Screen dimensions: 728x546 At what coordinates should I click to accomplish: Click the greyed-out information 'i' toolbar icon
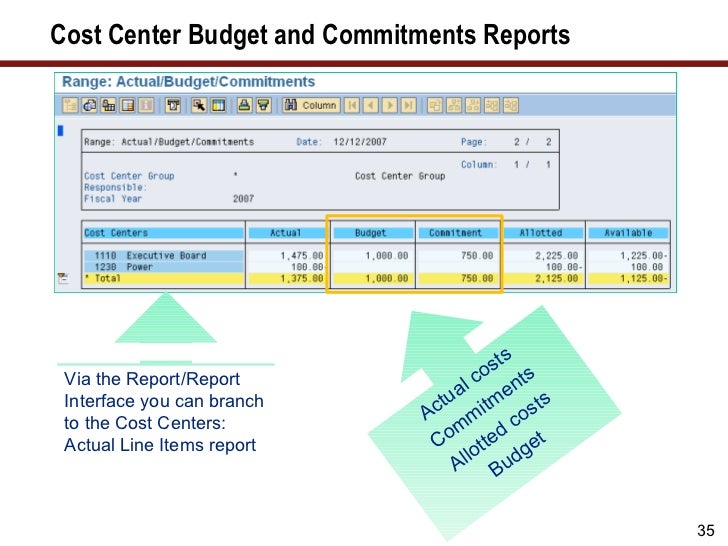pyautogui.click(x=146, y=105)
